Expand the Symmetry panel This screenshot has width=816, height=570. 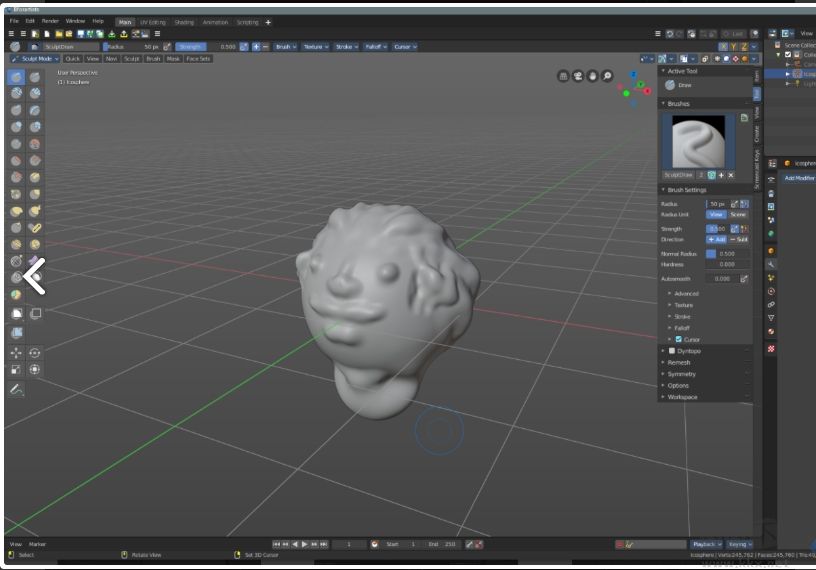coord(681,374)
